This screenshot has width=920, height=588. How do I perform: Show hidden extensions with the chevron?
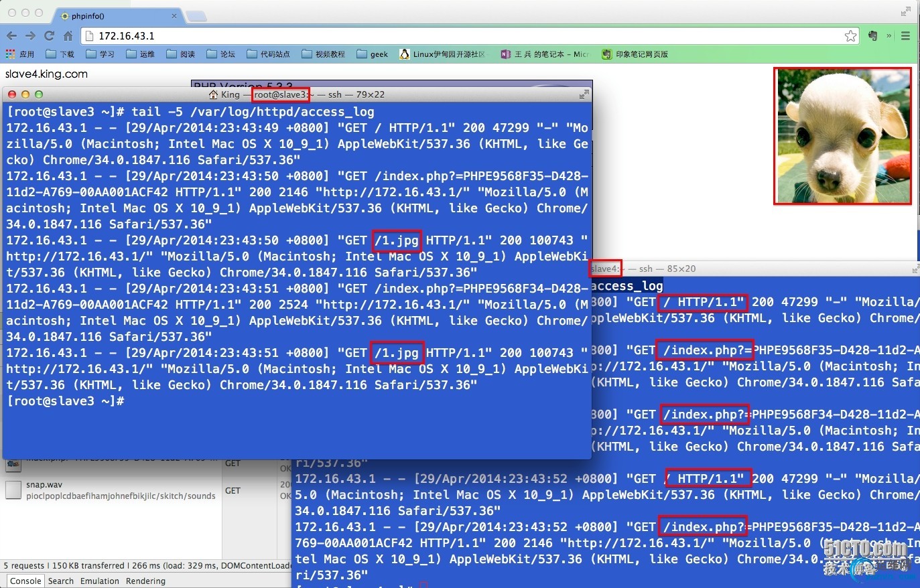(x=889, y=35)
